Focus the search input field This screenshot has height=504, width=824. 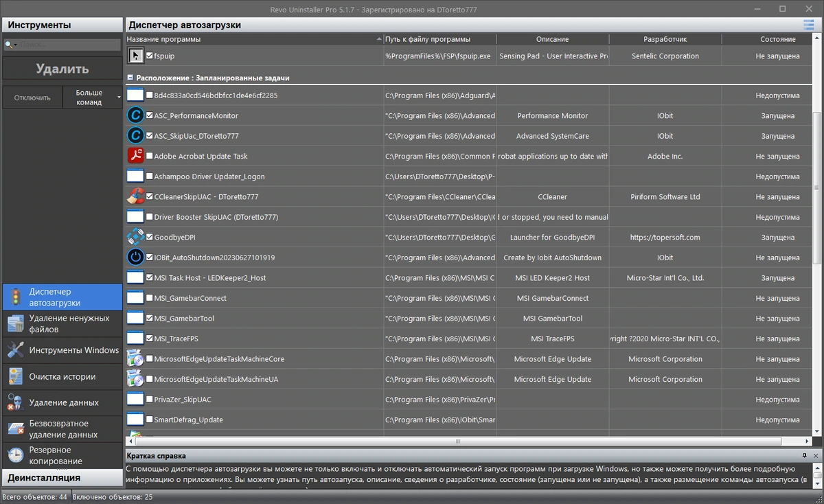click(69, 45)
